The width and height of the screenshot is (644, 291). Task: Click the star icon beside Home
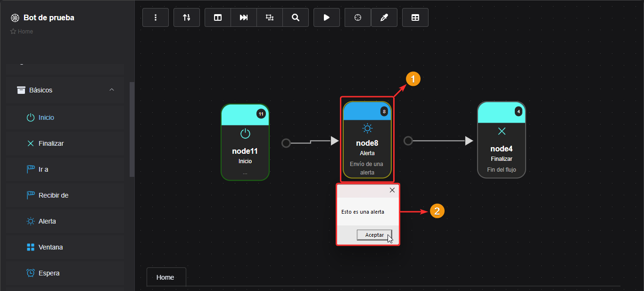coord(13,32)
